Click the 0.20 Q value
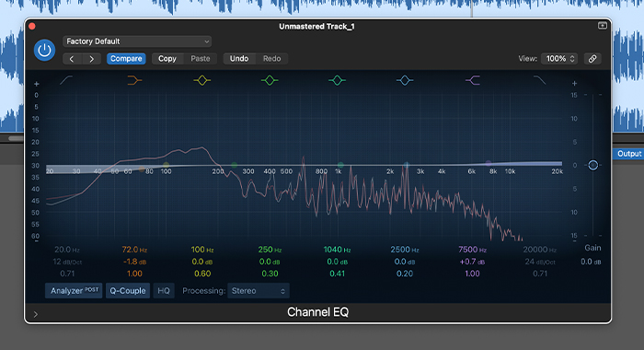 [x=405, y=274]
